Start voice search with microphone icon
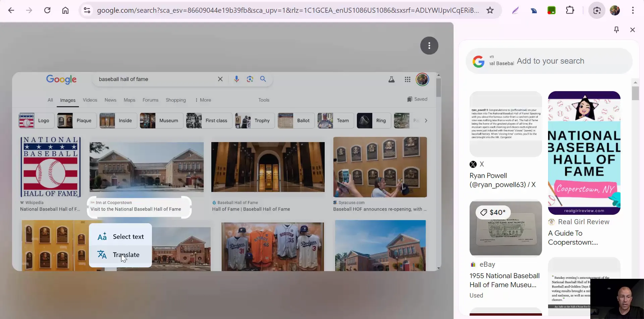 coord(236,79)
